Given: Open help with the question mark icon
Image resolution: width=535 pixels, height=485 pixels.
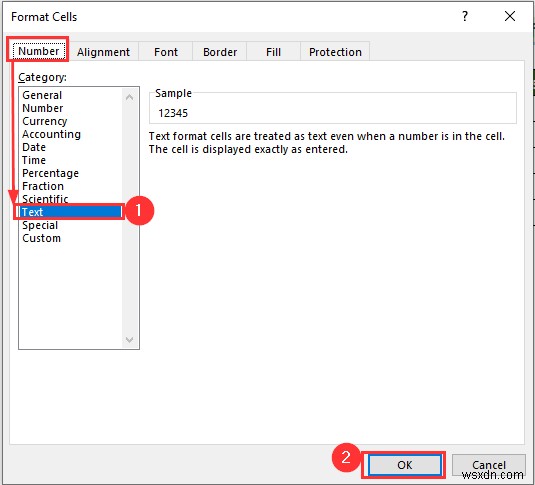Looking at the screenshot, I should coord(465,16).
